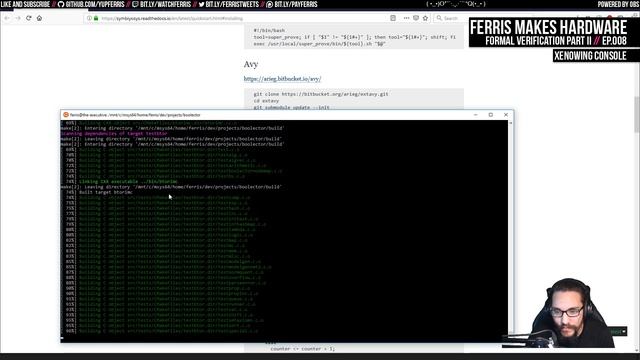This screenshot has width=640, height=360.
Task: Minimize the boolector terminal window
Action: (476, 115)
